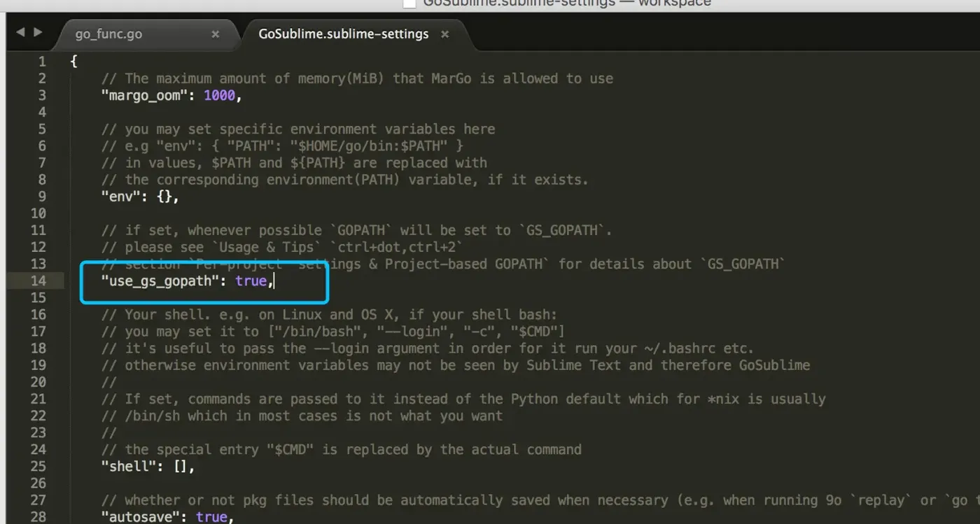Click comment mentioning ~/.bashrc
This screenshot has height=524, width=980.
point(428,348)
